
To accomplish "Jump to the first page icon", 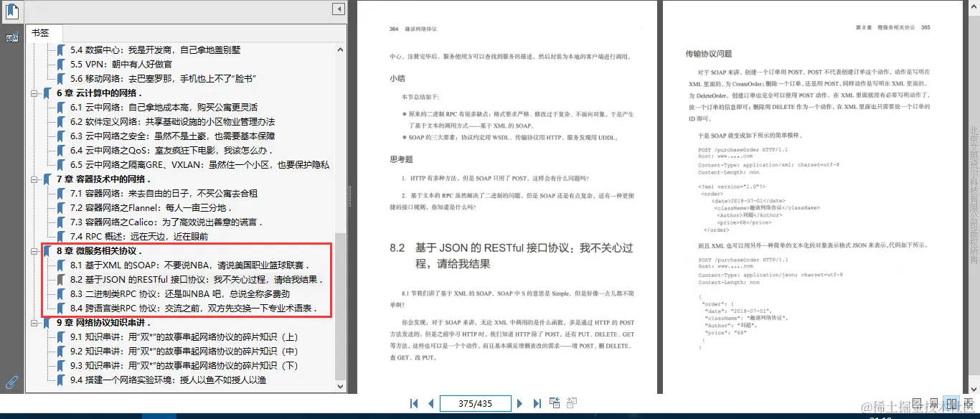I will 414,403.
